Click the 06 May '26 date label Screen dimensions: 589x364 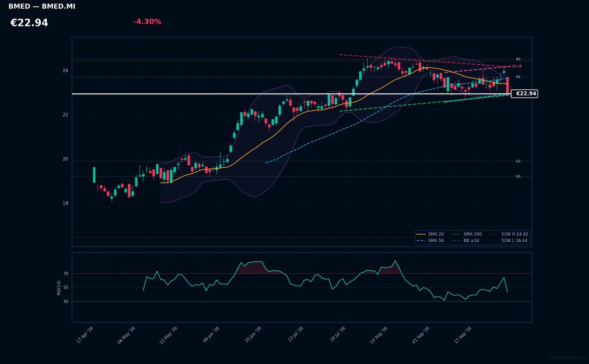[126, 335]
